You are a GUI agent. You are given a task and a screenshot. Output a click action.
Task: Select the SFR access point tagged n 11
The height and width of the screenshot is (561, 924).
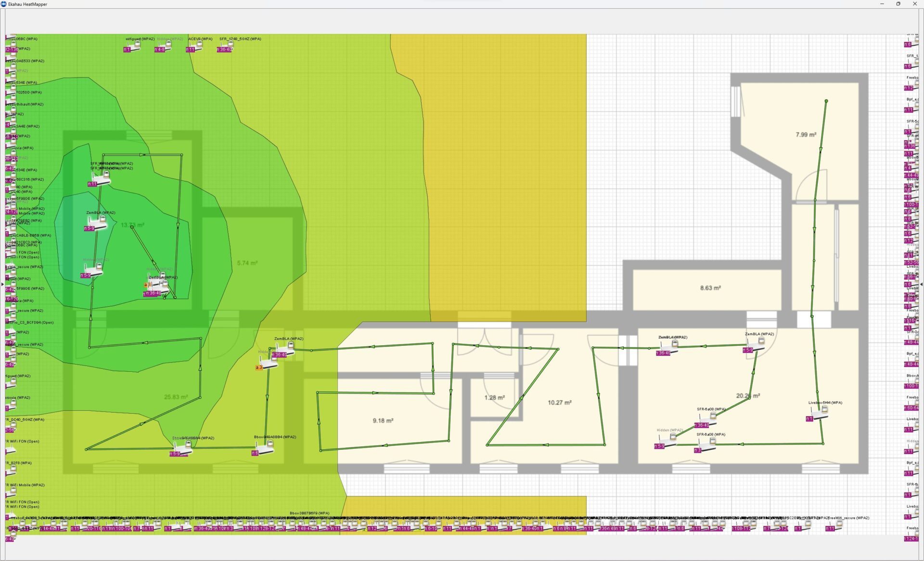pos(100,179)
